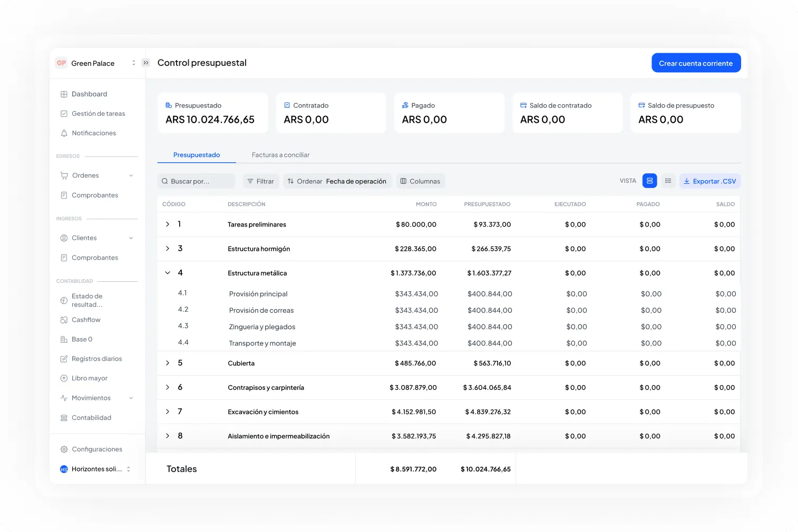Switch to the Facturas a conciliar tab
The height and width of the screenshot is (532, 798).
point(280,155)
